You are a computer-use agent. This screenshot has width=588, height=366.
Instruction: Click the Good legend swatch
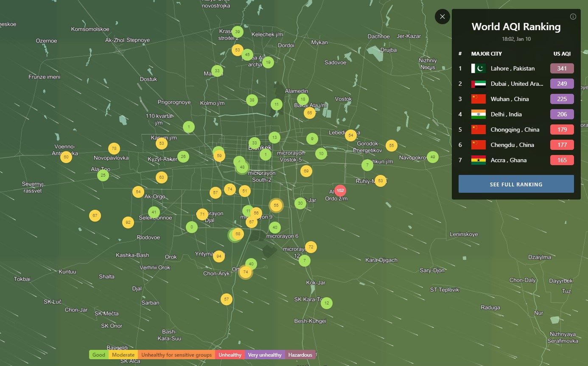click(x=99, y=355)
